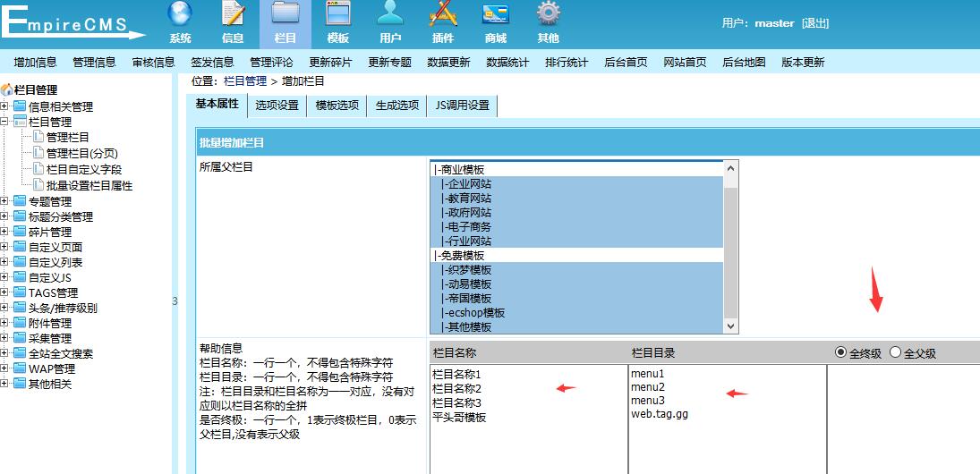Open the 信息 notepad icon
The height and width of the screenshot is (474, 980).
coord(233,15)
